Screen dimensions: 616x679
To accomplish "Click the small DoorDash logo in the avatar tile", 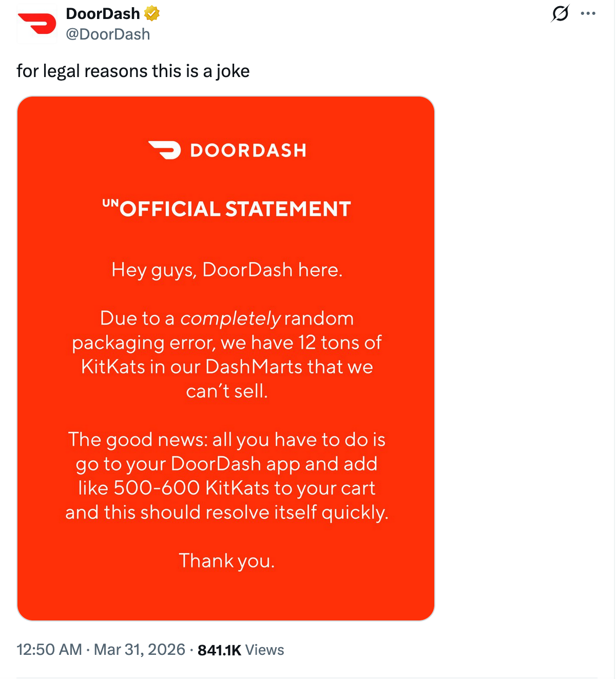I will click(37, 23).
